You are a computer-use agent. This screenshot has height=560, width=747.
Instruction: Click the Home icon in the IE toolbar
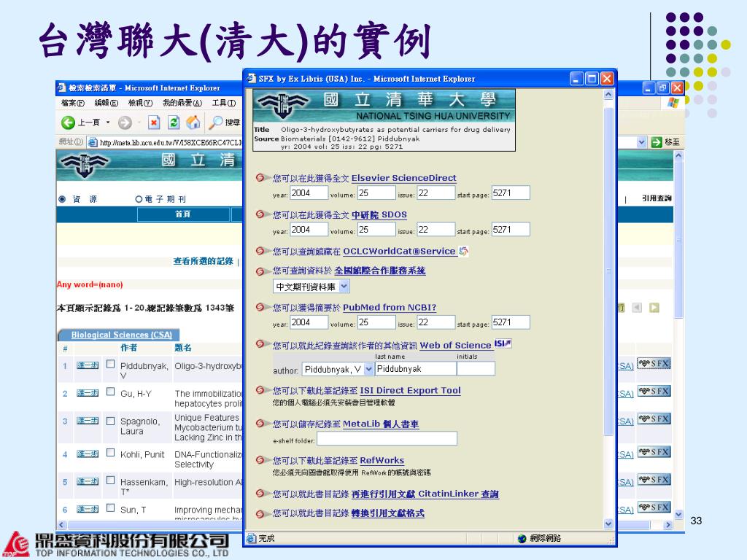[193, 122]
